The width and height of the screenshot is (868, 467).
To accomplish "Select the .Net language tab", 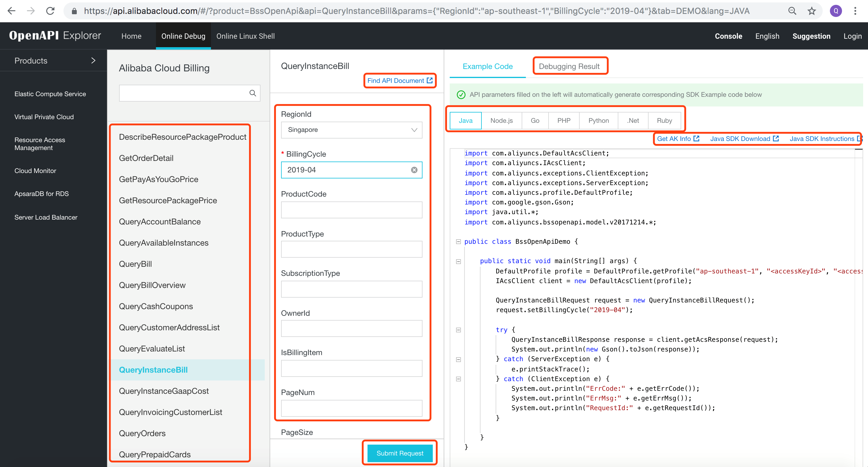I will [633, 121].
